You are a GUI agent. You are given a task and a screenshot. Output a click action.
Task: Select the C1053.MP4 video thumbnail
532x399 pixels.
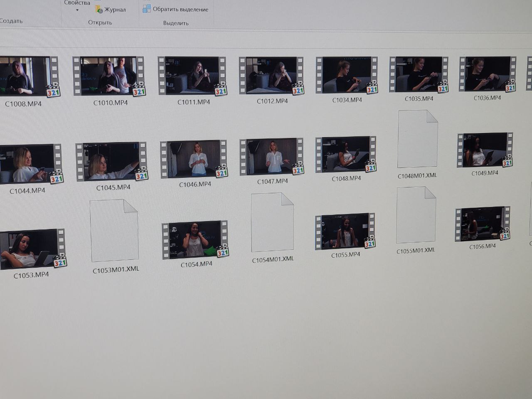tap(32, 249)
